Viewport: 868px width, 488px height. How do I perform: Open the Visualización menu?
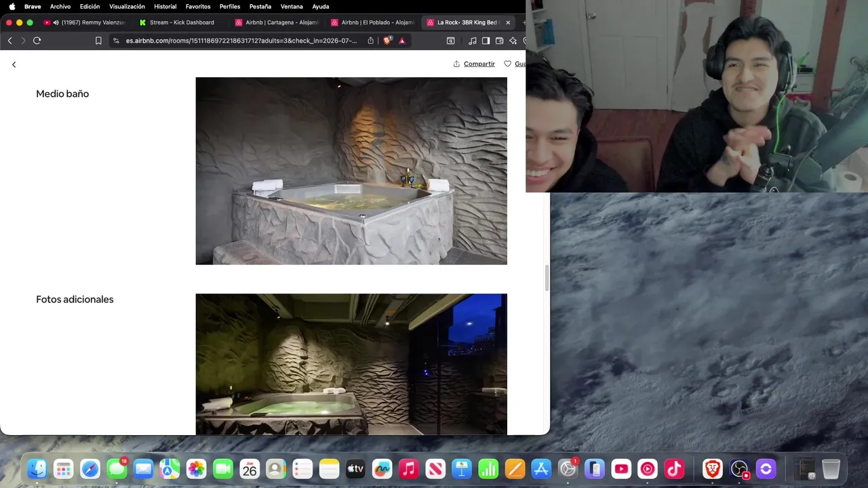(x=127, y=6)
